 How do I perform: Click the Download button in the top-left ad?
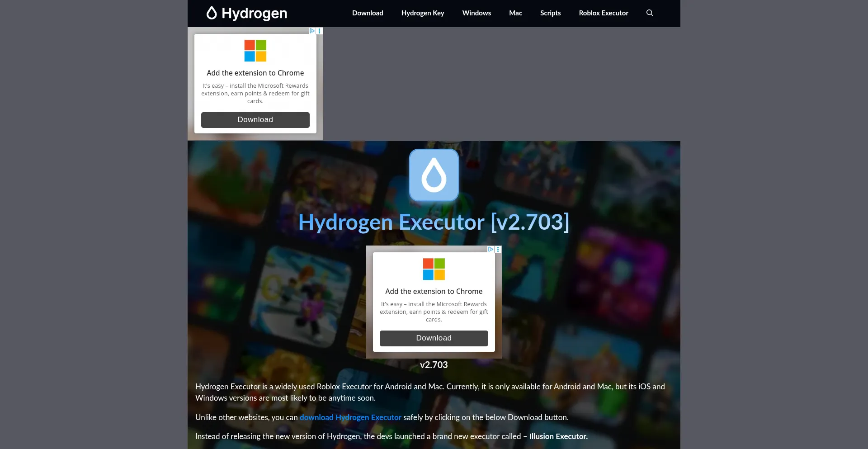click(255, 120)
